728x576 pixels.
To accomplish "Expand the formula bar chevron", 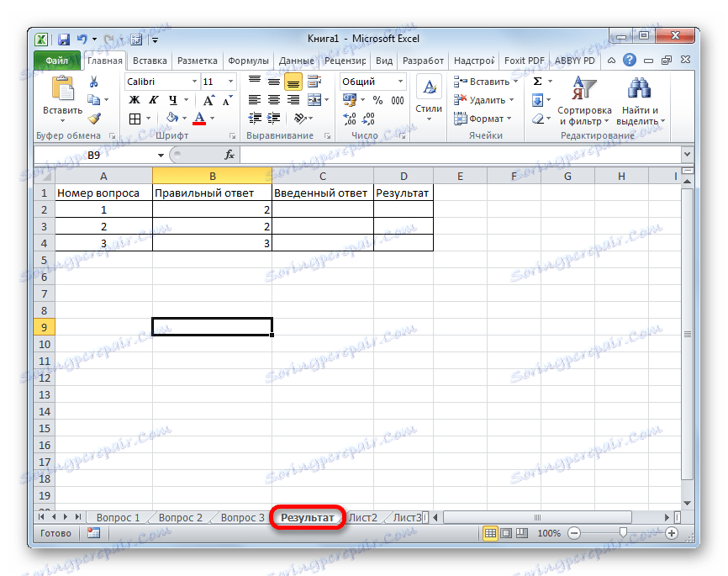I will [688, 154].
